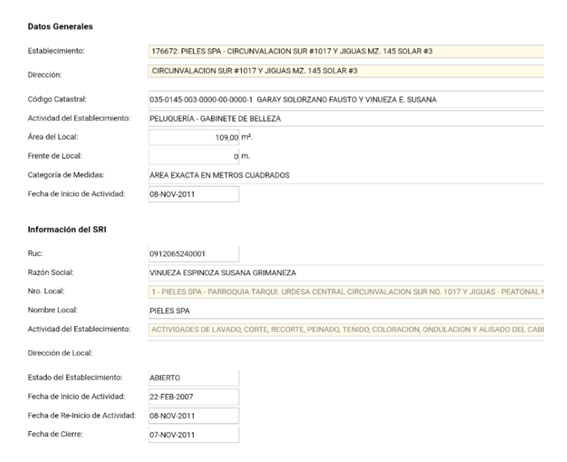Click the Dirección field with CIRCUNVALACION SUR #1017
This screenshot has width=567, height=462.
(346, 71)
